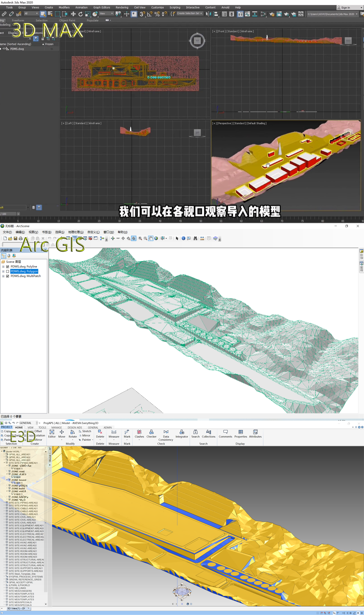
Task: Select SITE SITE-CIVIL-AREA01 in E3D tree
Action: click(x=22, y=517)
